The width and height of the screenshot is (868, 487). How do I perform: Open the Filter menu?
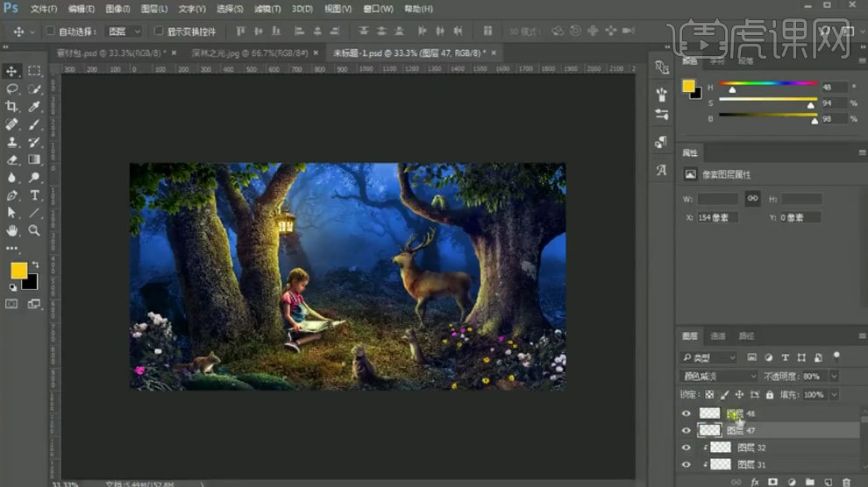tap(267, 9)
